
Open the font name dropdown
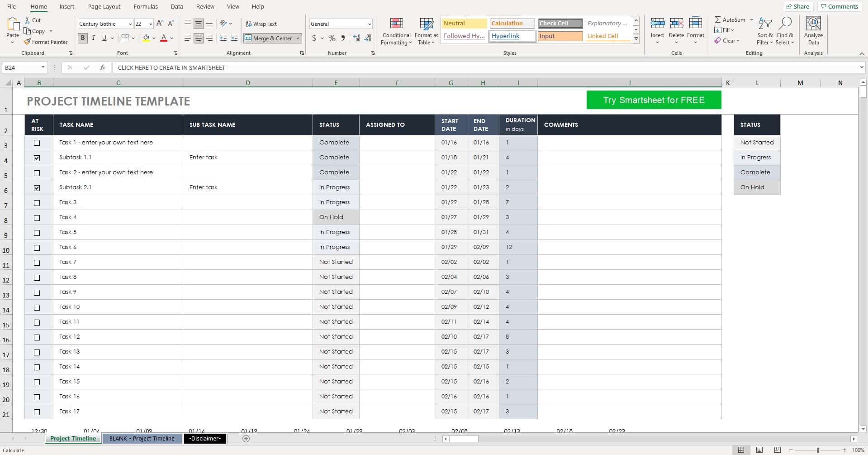130,24
